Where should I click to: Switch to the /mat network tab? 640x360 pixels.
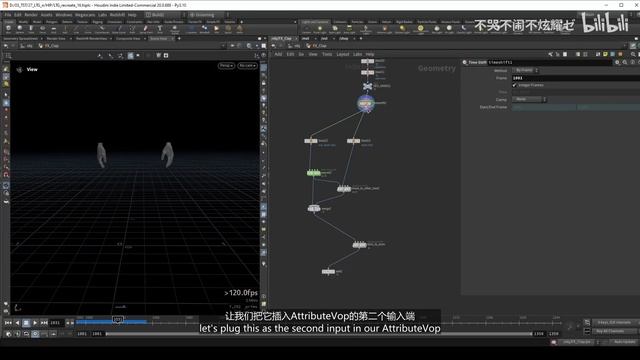coord(305,38)
